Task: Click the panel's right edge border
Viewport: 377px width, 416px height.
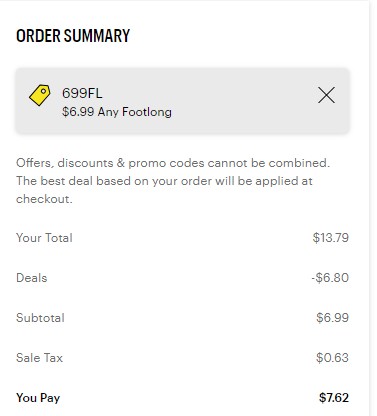Action: pyautogui.click(x=369, y=208)
